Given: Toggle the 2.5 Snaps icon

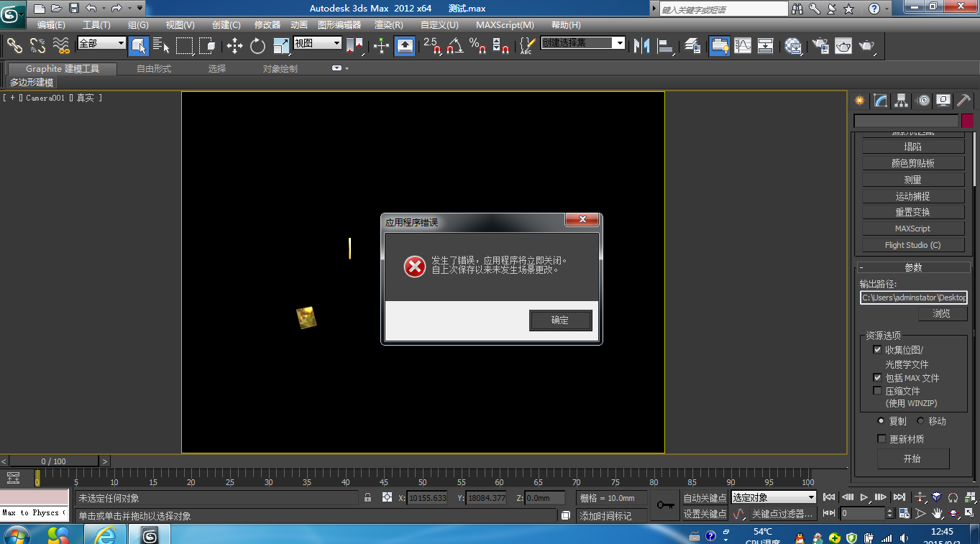Looking at the screenshot, I should (432, 46).
